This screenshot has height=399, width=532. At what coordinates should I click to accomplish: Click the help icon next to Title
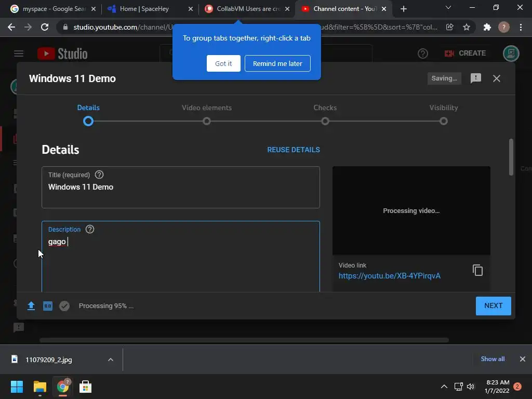tap(99, 175)
